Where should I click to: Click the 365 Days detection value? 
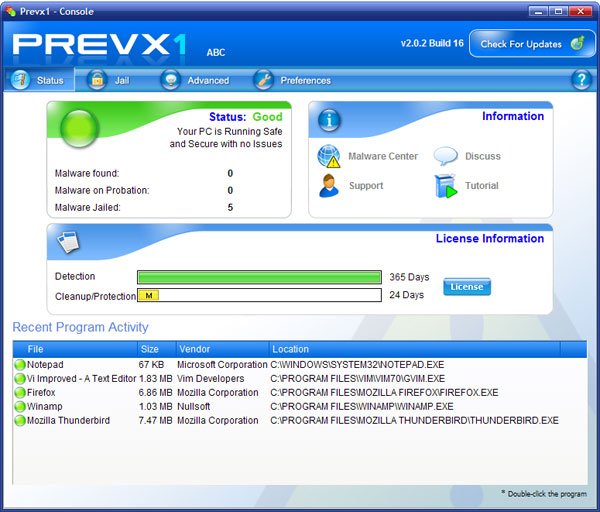click(x=409, y=277)
